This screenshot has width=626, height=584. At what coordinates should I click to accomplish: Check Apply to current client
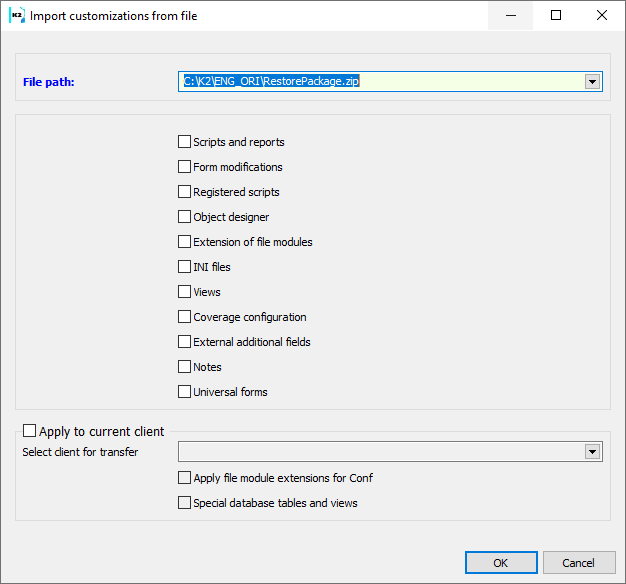coord(29,431)
